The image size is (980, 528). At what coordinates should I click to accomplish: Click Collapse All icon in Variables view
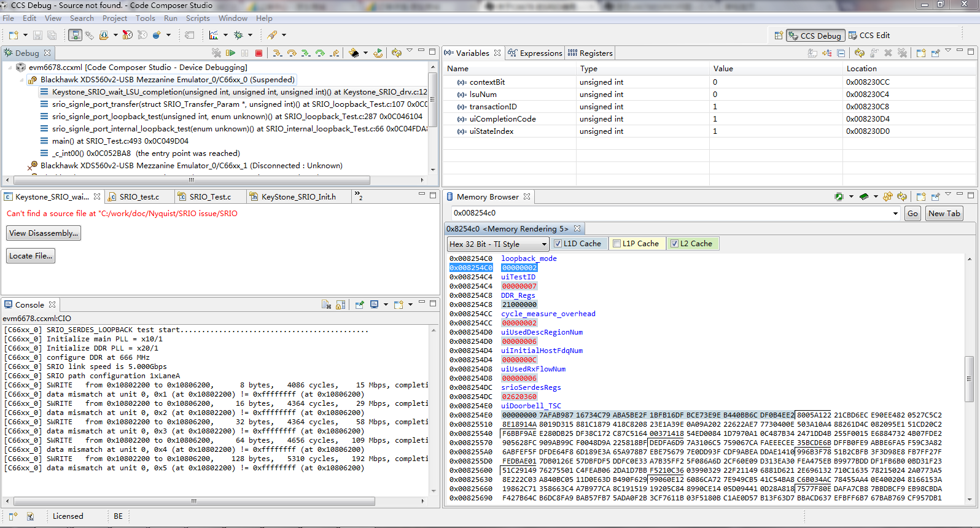[x=841, y=53]
